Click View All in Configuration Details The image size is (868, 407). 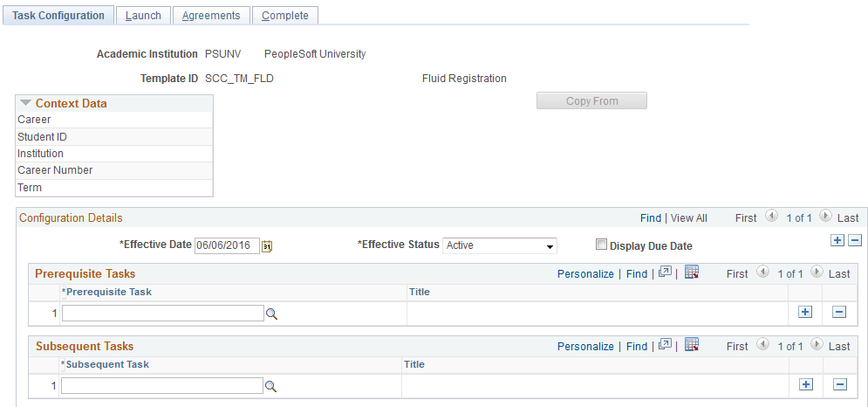(688, 218)
